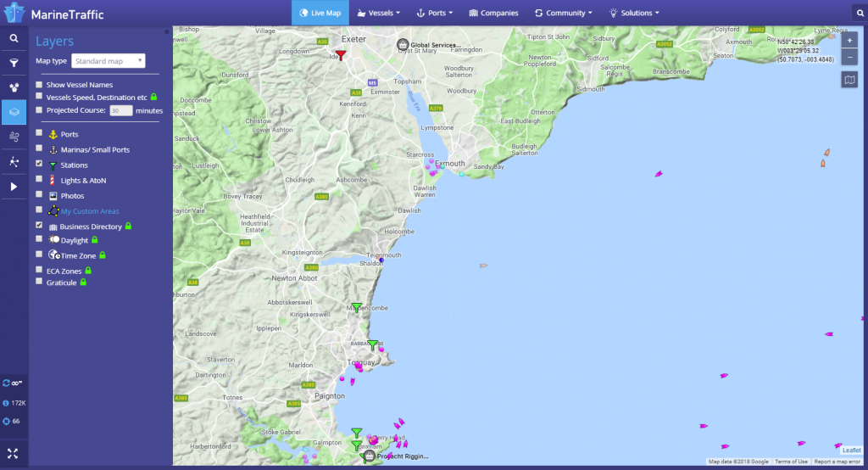Expand the Vessels menu dropdown

(379, 13)
